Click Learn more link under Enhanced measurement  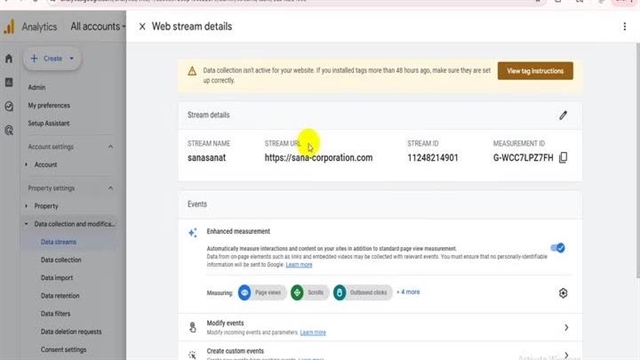point(299,265)
